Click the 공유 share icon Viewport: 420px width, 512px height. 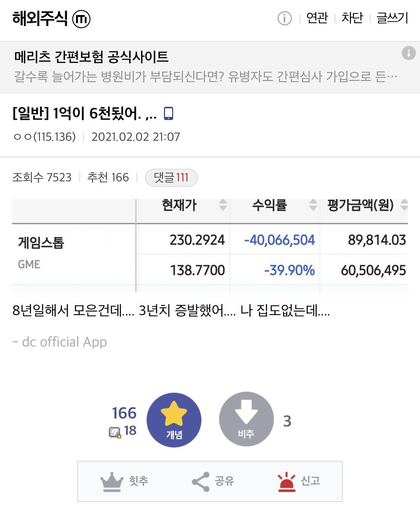click(x=201, y=481)
